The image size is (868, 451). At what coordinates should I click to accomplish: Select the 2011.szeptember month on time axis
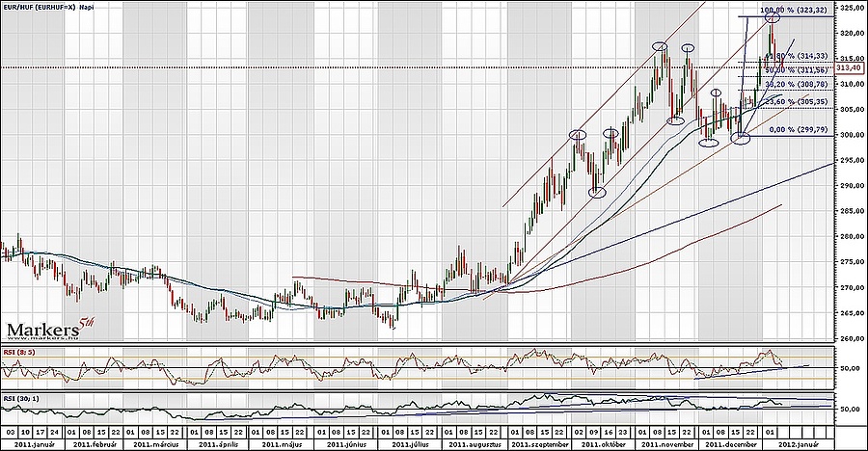[539, 444]
